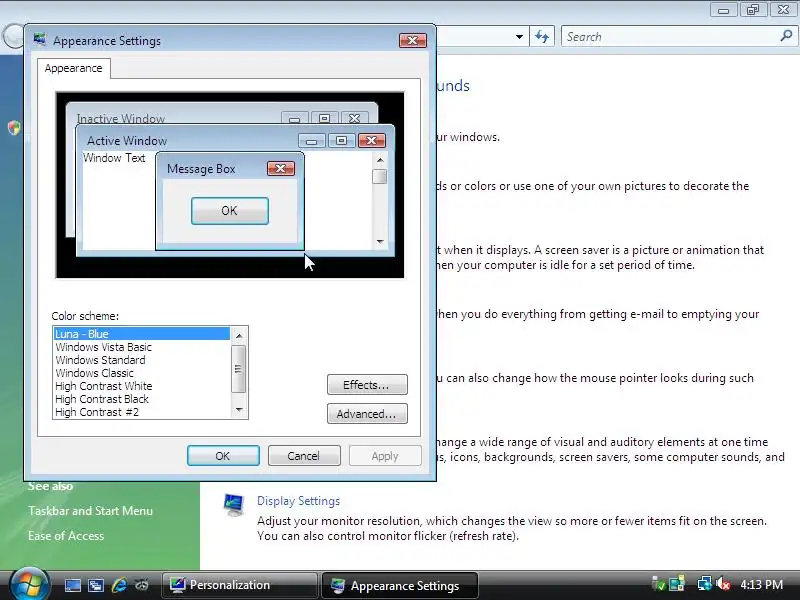The image size is (800, 600).
Task: Open the address bar dropdown arrow
Action: click(x=519, y=37)
